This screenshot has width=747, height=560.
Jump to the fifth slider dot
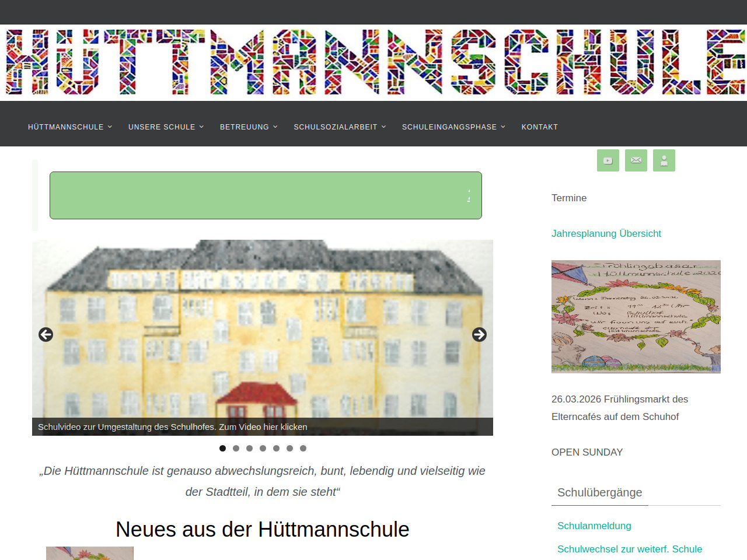tap(276, 449)
